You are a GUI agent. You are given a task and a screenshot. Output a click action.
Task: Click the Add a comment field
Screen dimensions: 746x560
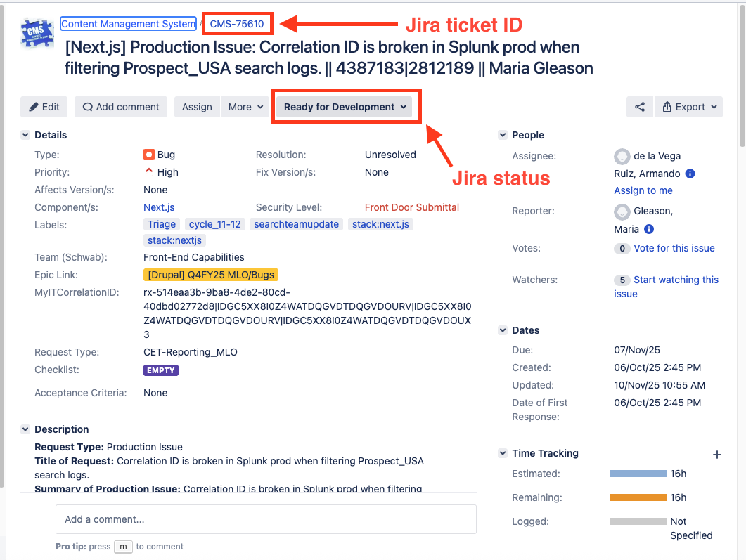(266, 519)
